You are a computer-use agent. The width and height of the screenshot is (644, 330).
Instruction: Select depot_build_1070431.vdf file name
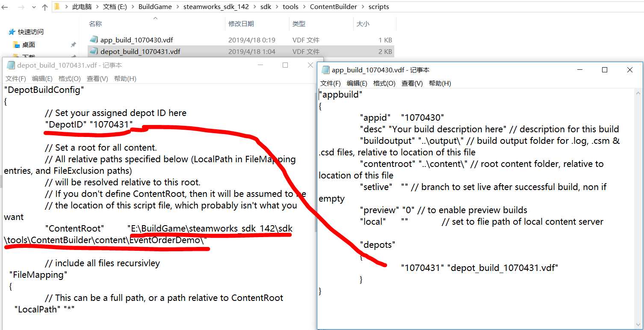click(x=140, y=52)
